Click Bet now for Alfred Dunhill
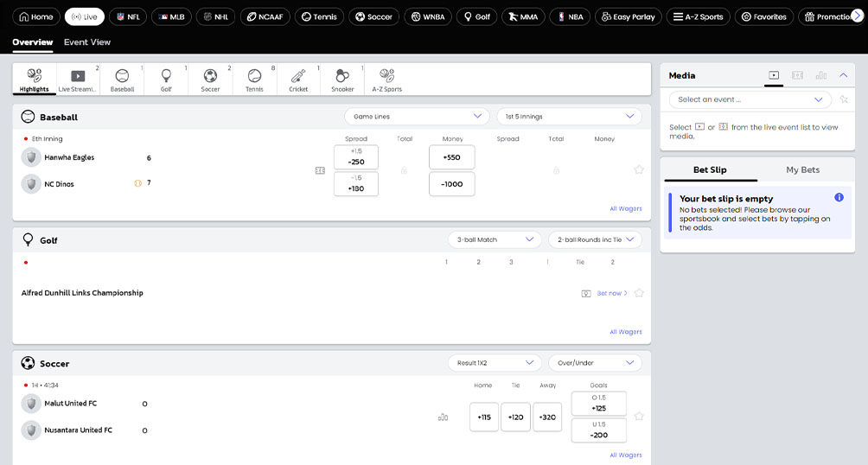This screenshot has height=465, width=868. point(612,293)
